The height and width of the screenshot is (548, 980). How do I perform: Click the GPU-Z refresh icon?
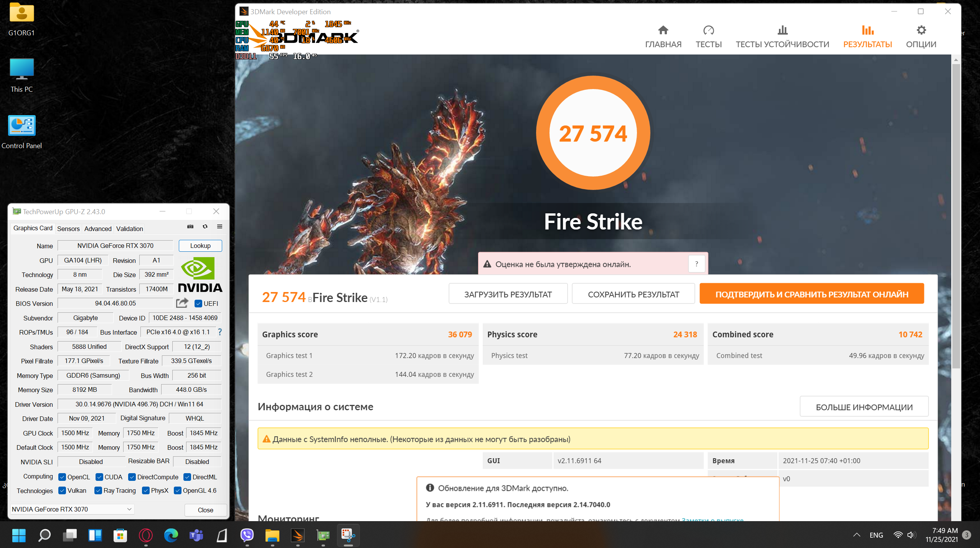[205, 226]
